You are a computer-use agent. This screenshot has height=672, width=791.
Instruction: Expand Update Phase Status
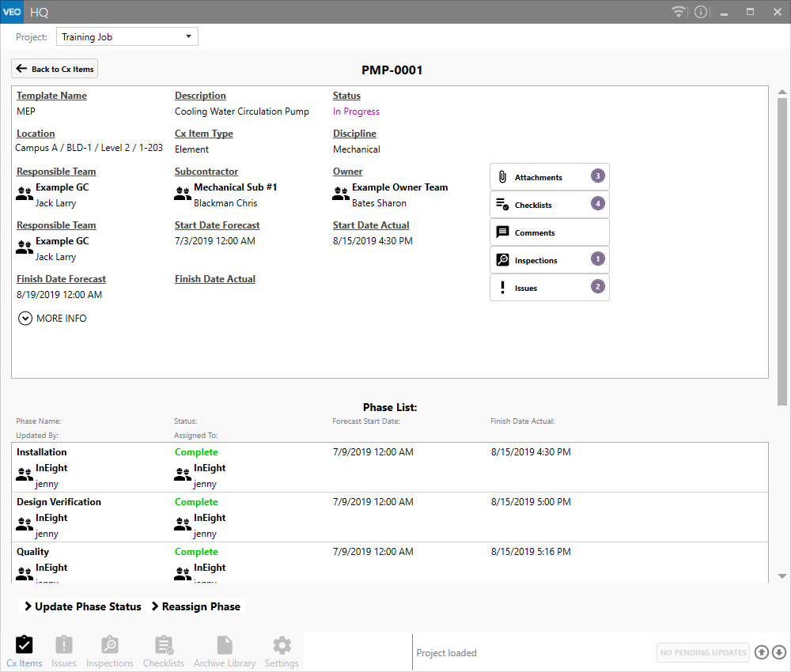(x=82, y=606)
